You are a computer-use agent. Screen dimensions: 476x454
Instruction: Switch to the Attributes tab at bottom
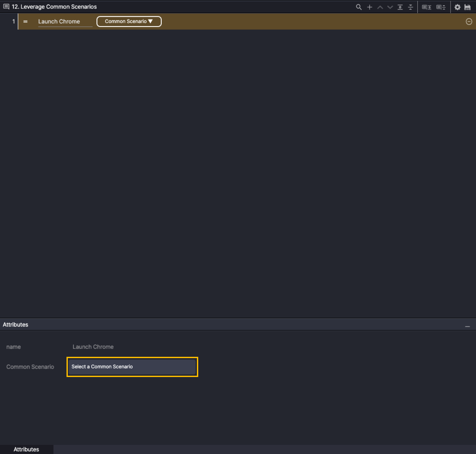click(x=26, y=449)
